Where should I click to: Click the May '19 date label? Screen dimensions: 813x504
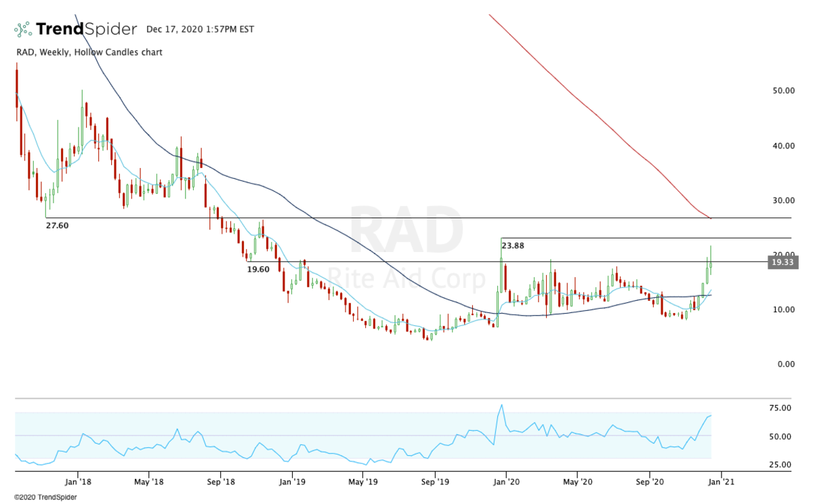coord(363,482)
